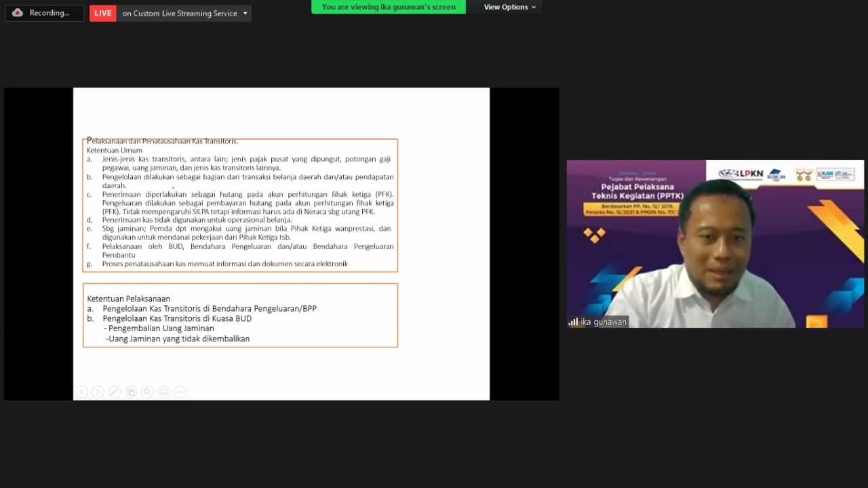Click the cloud recording icon
Viewport: 868px width, 488px height.
(18, 13)
